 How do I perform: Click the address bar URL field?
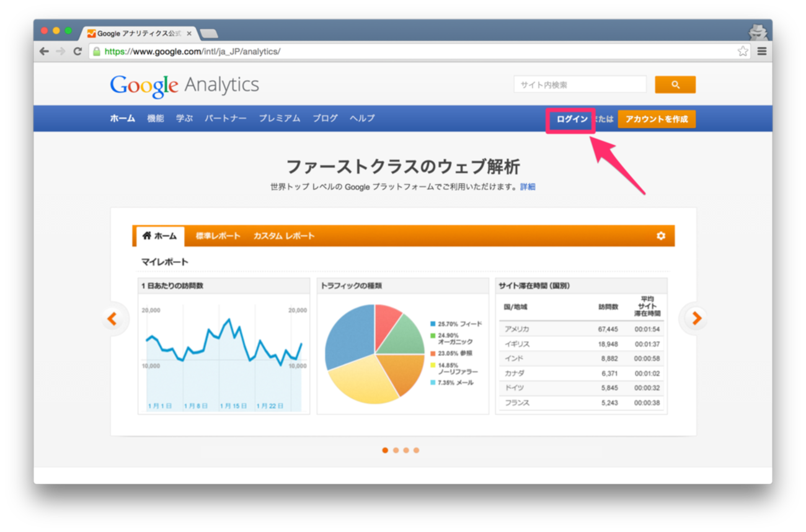click(x=418, y=51)
